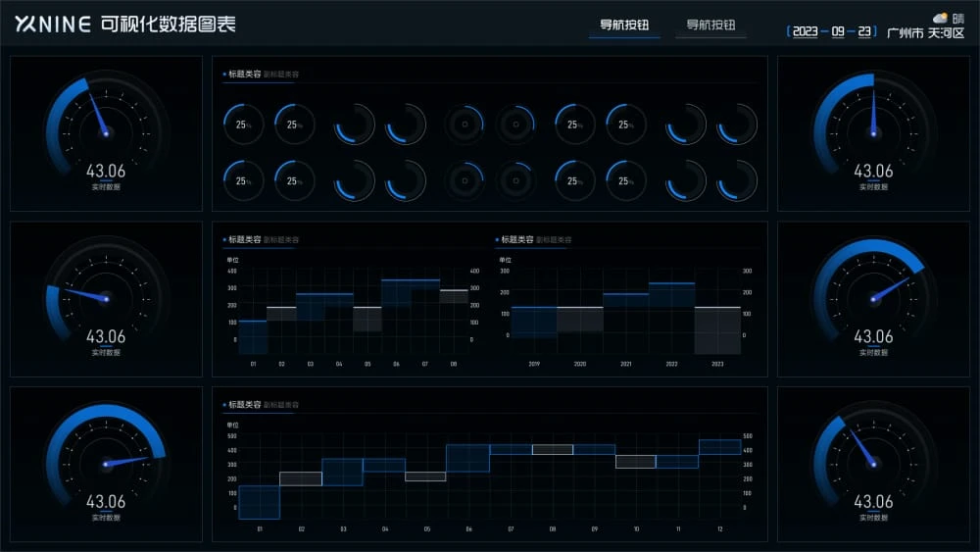Click the bottom-left gauge dial
The image size is (980, 552).
pyautogui.click(x=106, y=463)
